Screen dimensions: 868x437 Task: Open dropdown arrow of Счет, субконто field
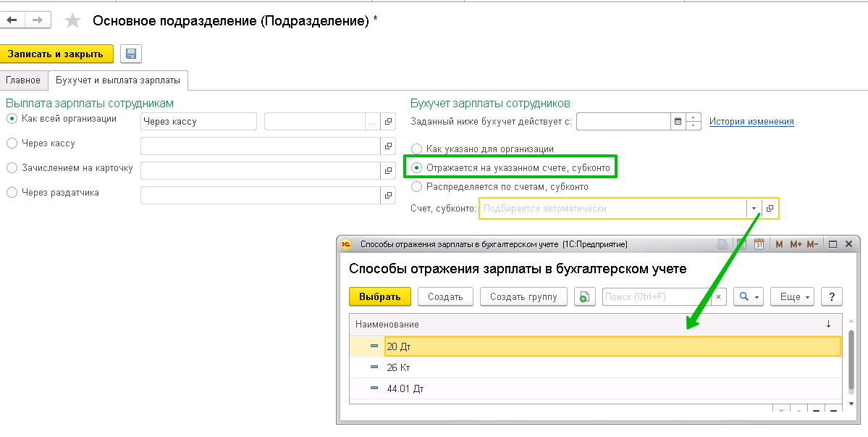(x=754, y=208)
